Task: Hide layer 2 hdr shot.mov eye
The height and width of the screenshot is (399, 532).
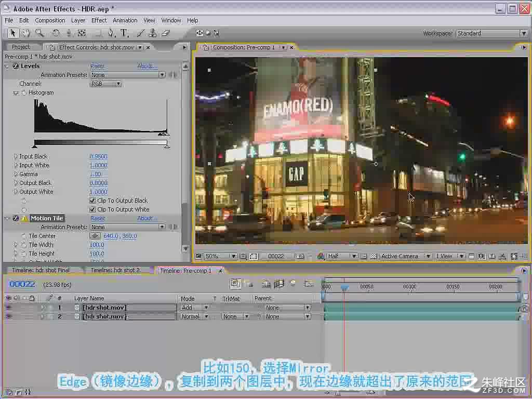Action: coord(9,316)
